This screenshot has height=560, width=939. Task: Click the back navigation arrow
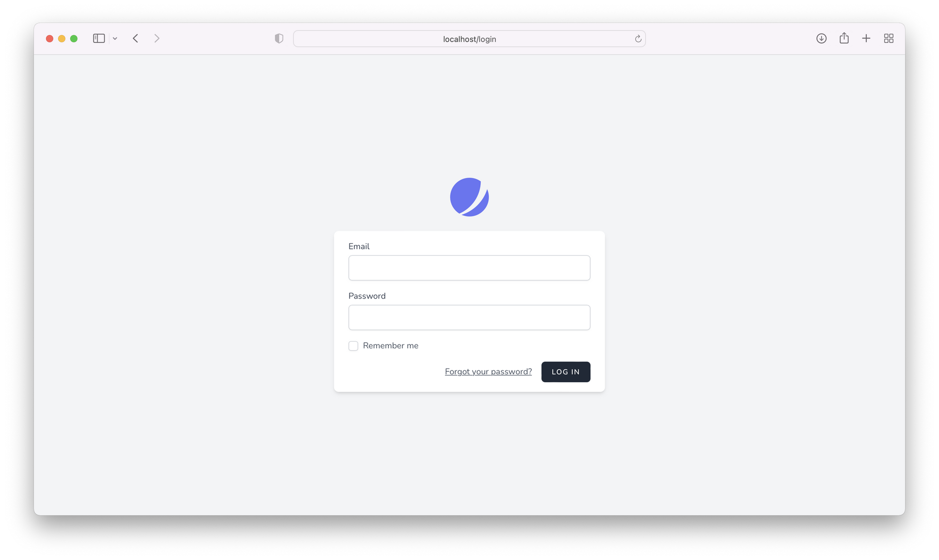pos(136,38)
